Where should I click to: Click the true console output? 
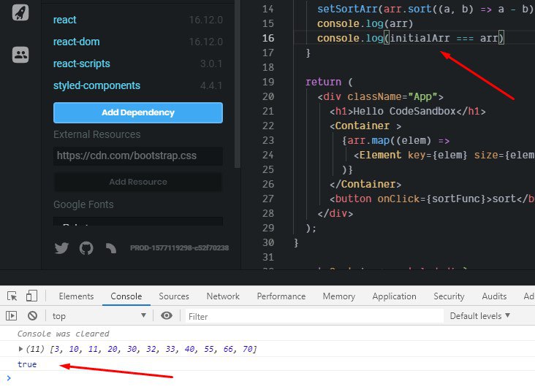tap(27, 364)
